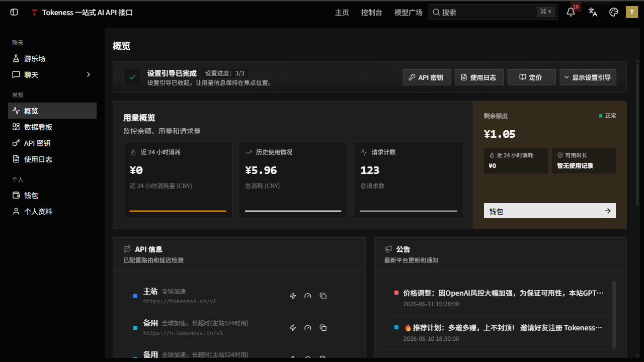
Task: Click the 2026-06-10 18:30:00 timestamp
Action: (431, 339)
